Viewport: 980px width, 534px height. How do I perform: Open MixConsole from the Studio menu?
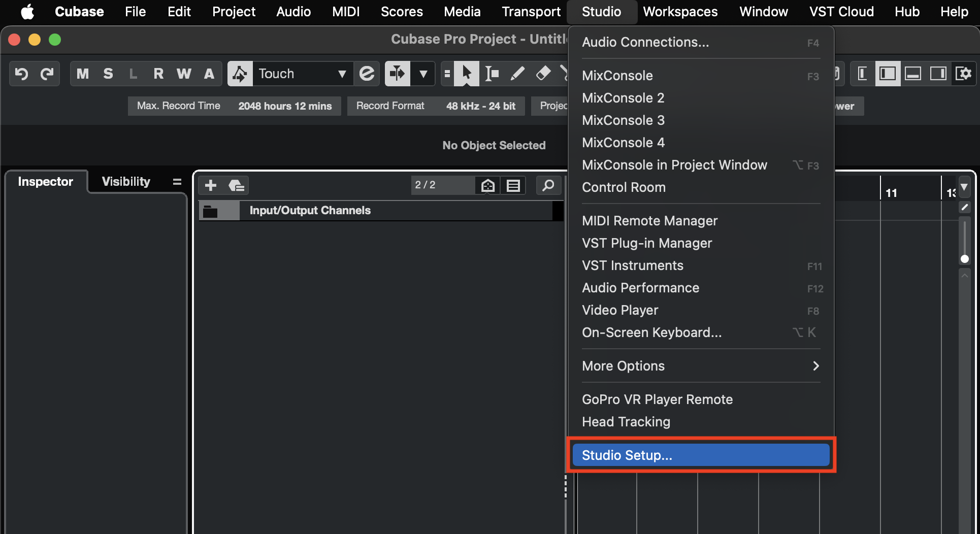tap(701, 76)
